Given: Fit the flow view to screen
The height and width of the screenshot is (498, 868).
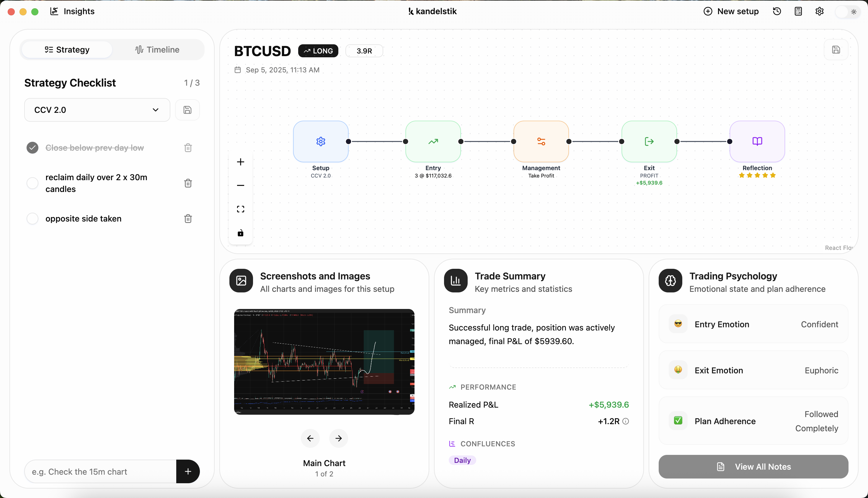Looking at the screenshot, I should (x=241, y=209).
